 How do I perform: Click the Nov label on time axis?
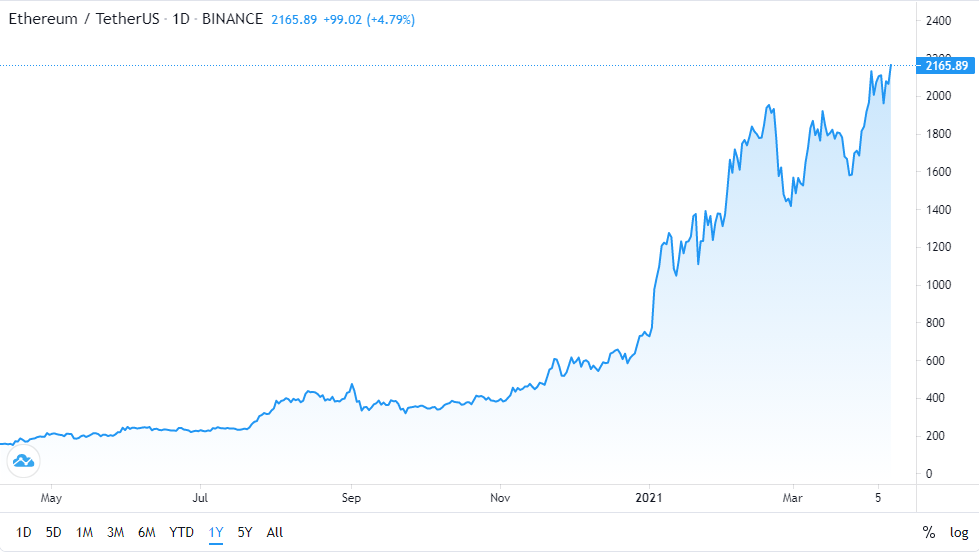click(x=501, y=497)
